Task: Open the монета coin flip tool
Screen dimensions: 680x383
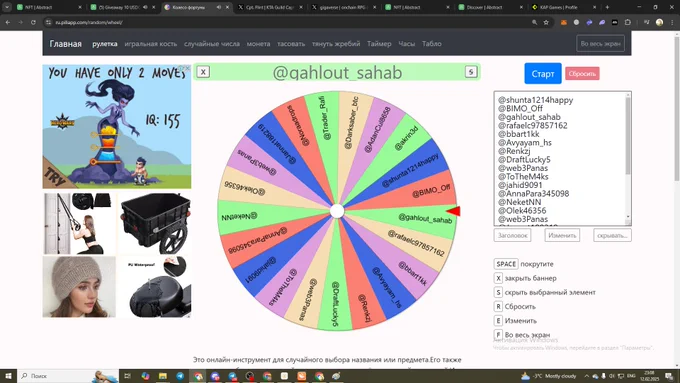Action: [x=258, y=44]
